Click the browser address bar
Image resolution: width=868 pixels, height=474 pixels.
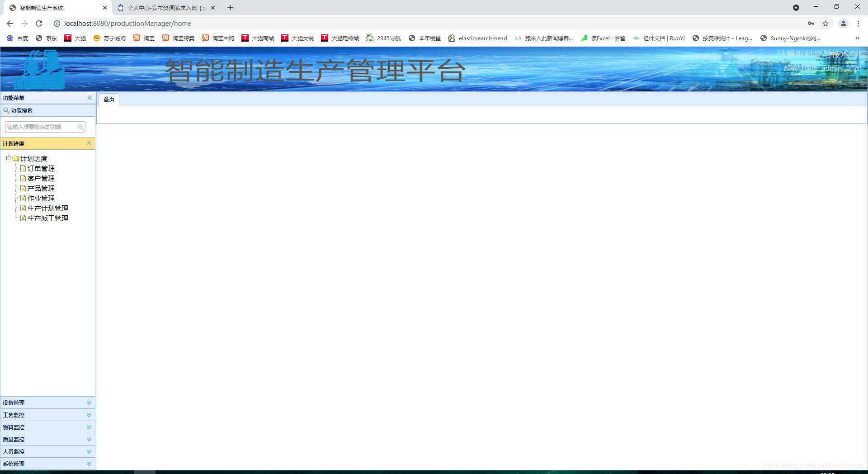(x=181, y=23)
